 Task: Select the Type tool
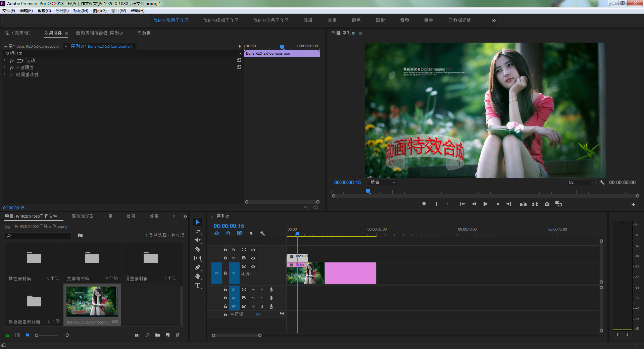pos(198,285)
